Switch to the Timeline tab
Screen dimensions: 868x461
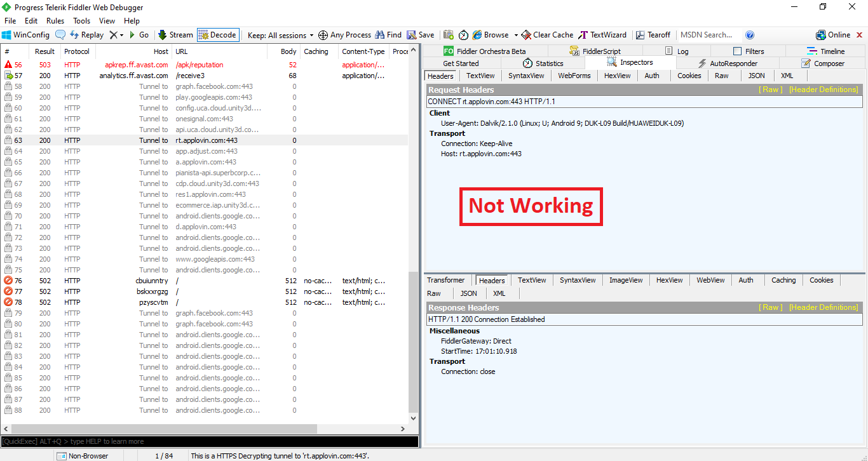click(x=826, y=51)
